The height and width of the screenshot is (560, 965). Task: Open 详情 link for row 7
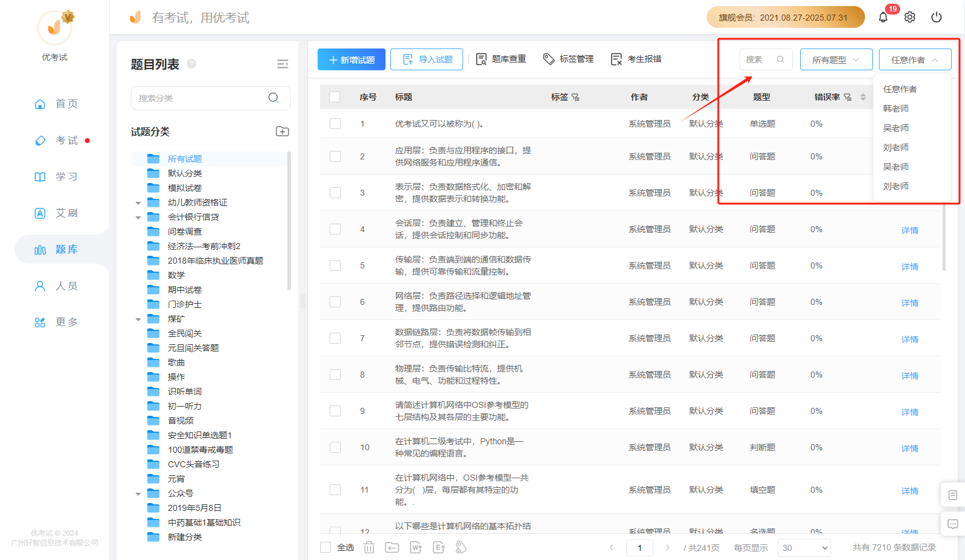(x=909, y=339)
